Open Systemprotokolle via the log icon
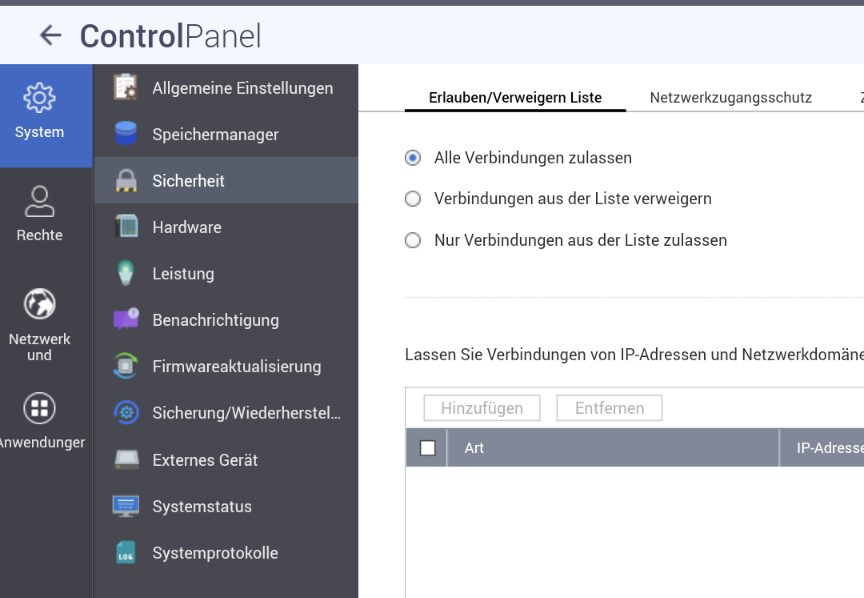The height and width of the screenshot is (598, 864). (126, 552)
